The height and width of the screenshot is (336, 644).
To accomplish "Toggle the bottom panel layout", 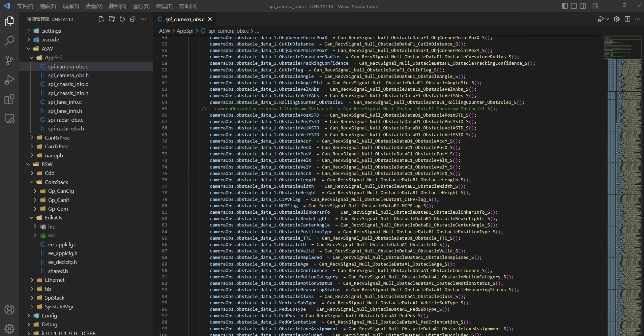I will click(x=574, y=6).
